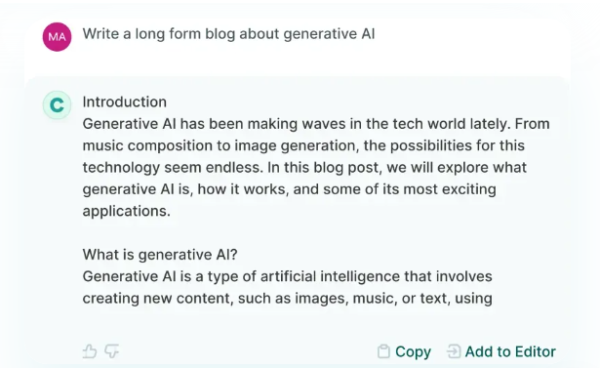Click the line starting 'Generative AI has been making'

pos(316,124)
